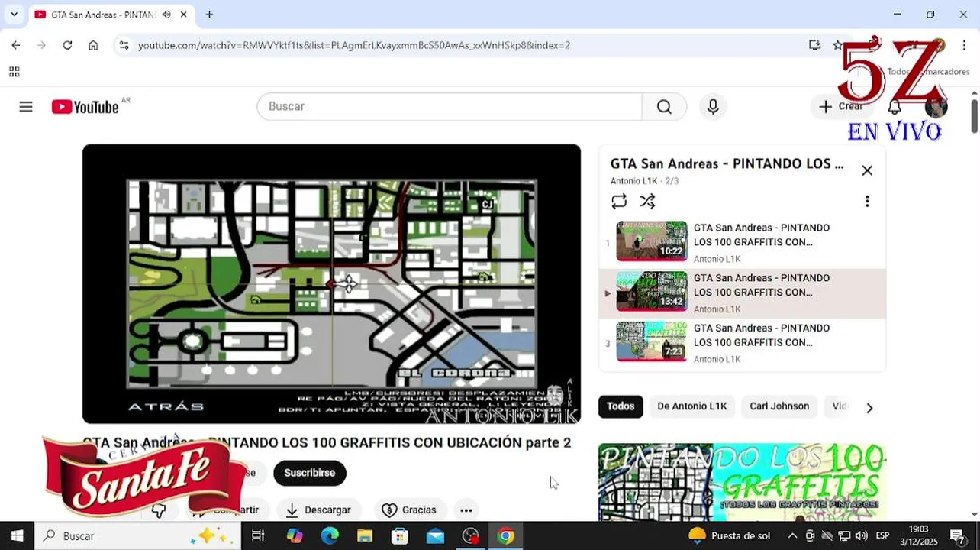
Task: Reload the page with refresh icon
Action: pos(67,45)
